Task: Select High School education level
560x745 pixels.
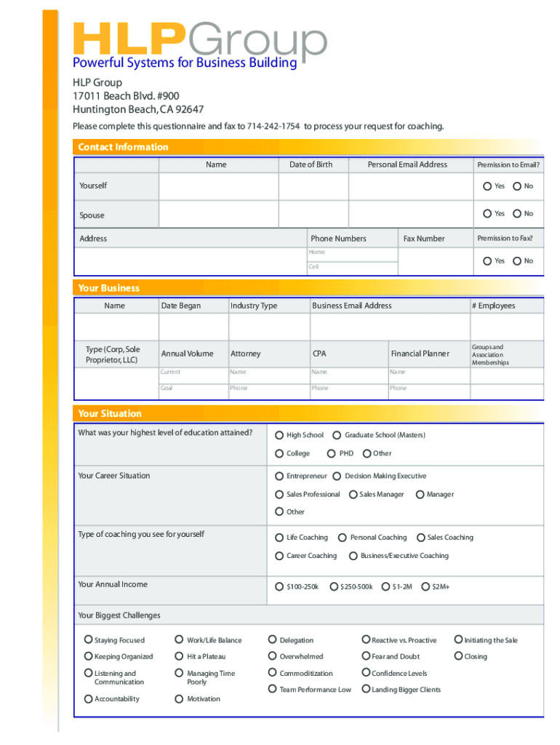Action: [x=279, y=435]
